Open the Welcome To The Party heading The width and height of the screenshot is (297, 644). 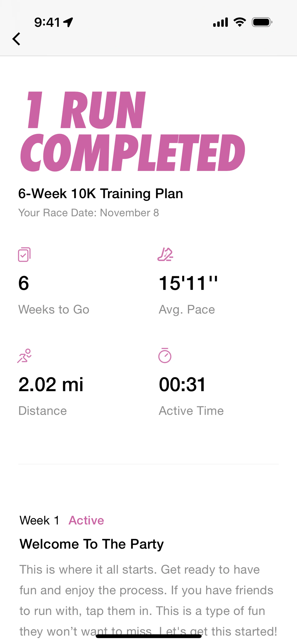[x=92, y=544]
